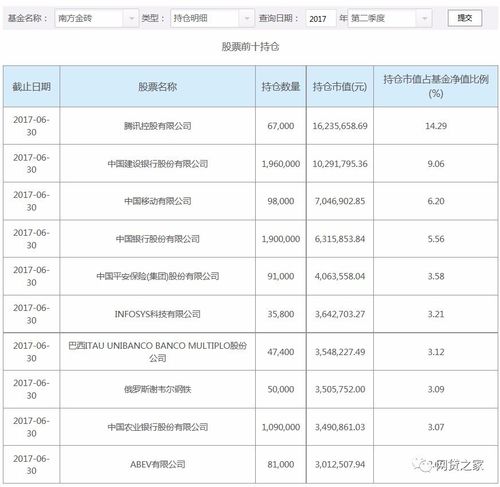Open the 类型 dropdown showing 持仓明细
500x487 pixels.
tap(212, 18)
